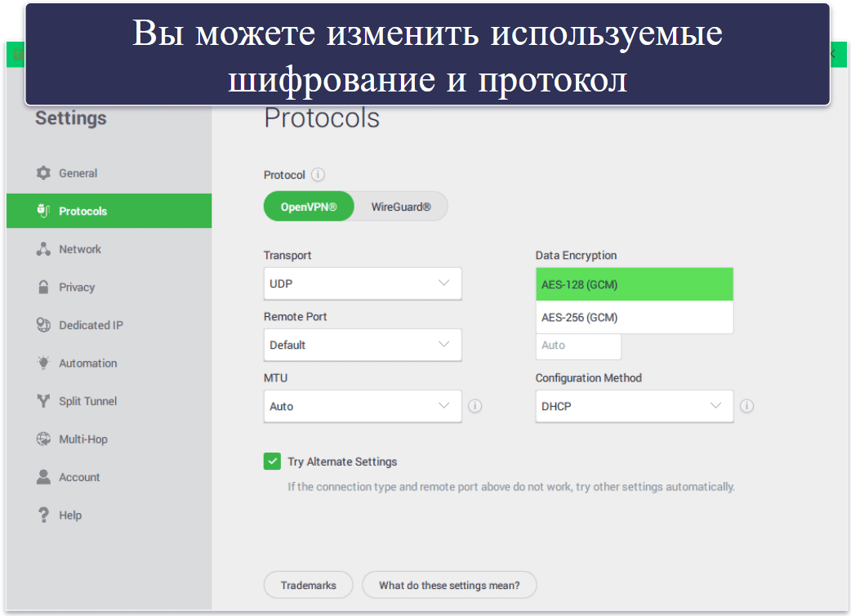The height and width of the screenshot is (616, 851).
Task: Open Dedicated IP settings page
Action: (109, 325)
